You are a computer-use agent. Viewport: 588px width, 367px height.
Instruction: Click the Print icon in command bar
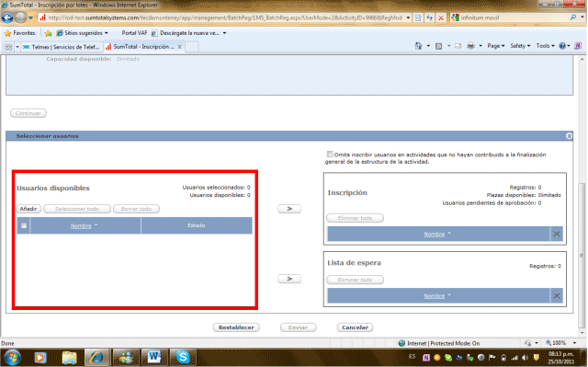coord(470,46)
